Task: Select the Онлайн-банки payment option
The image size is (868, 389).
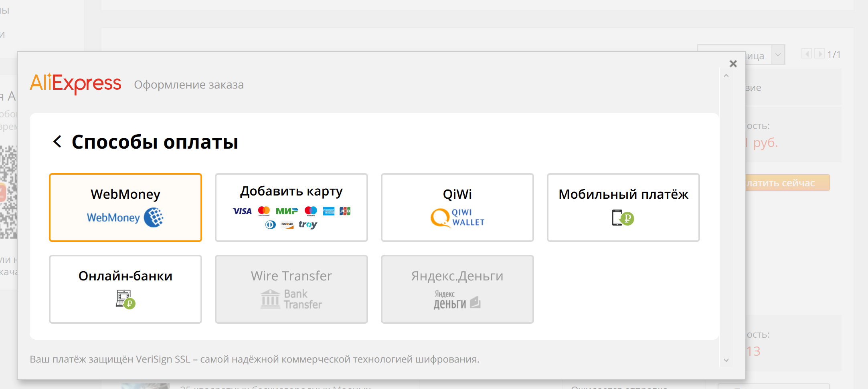Action: tap(125, 289)
